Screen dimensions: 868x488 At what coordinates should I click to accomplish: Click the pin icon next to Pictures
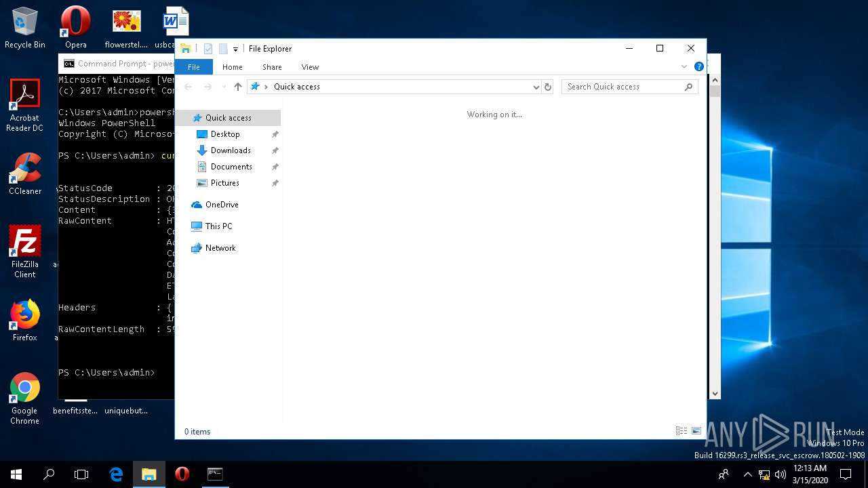275,183
